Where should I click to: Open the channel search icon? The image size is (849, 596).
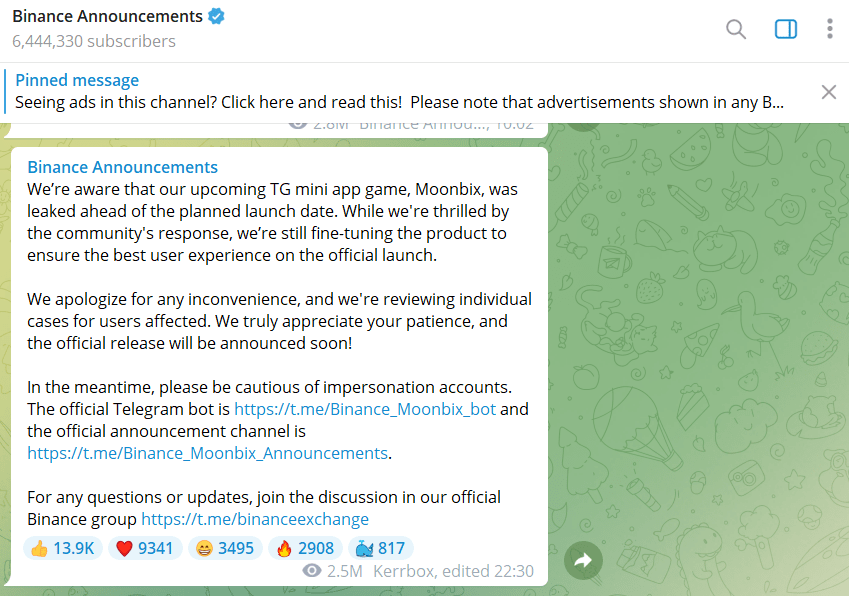coord(736,29)
